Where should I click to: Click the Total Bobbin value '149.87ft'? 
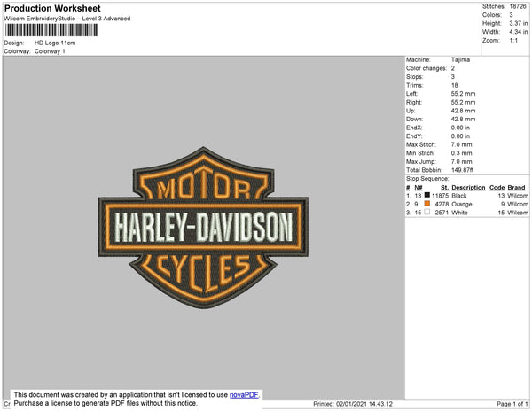point(462,170)
